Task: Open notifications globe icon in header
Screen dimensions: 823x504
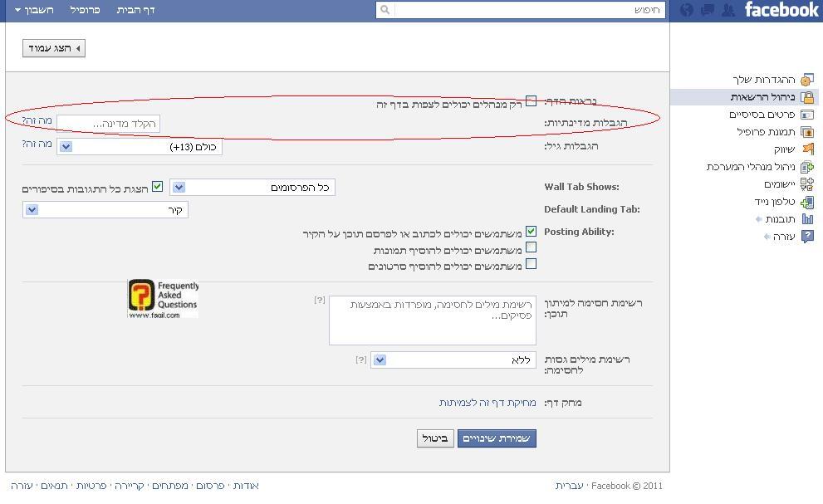Action: 686,10
